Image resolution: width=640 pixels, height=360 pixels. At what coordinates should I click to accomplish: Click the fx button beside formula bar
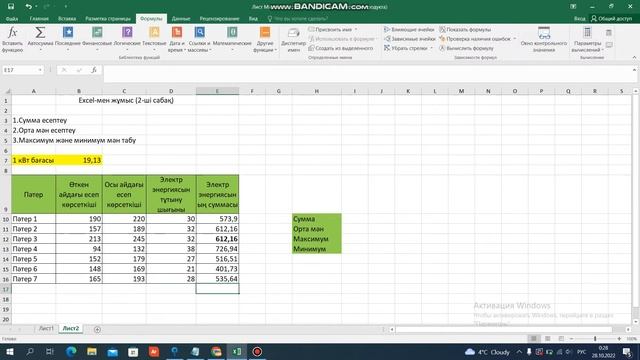(x=94, y=70)
